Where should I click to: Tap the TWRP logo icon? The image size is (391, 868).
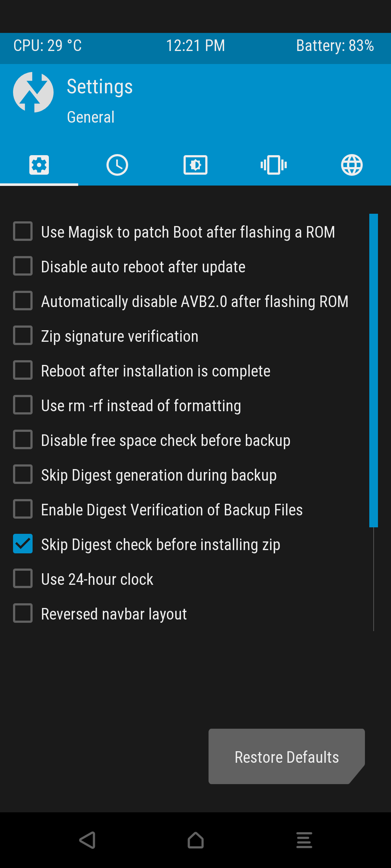click(x=33, y=92)
